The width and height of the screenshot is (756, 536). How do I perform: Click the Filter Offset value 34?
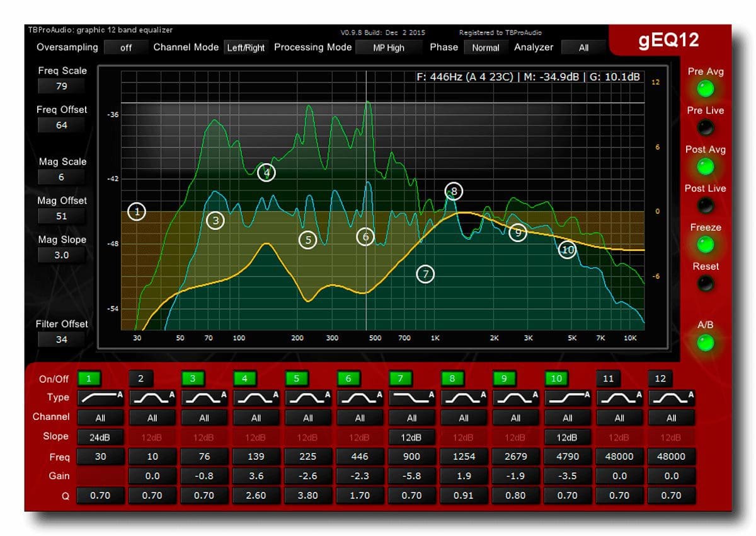(x=62, y=339)
